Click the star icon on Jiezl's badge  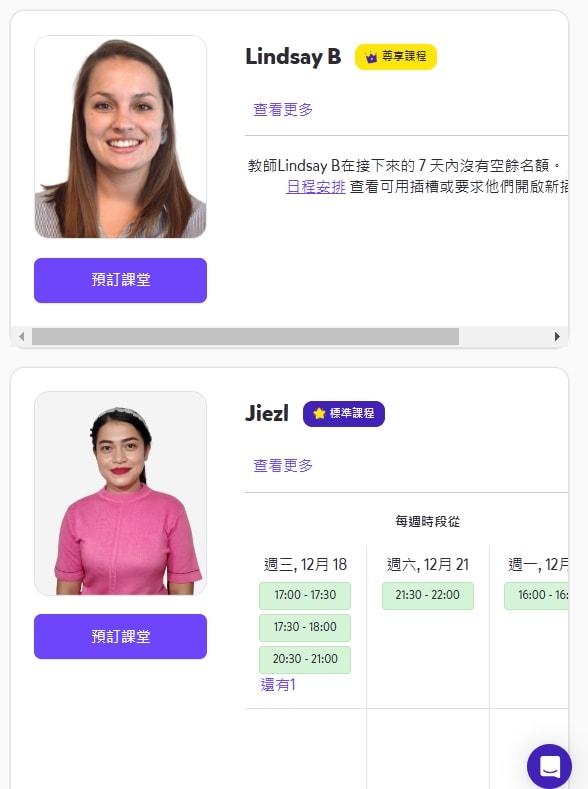(x=319, y=414)
